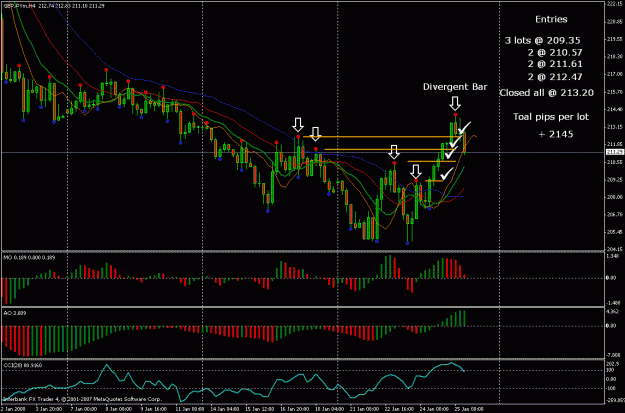Select the "2 @ 210.57" entry line

click(555, 52)
